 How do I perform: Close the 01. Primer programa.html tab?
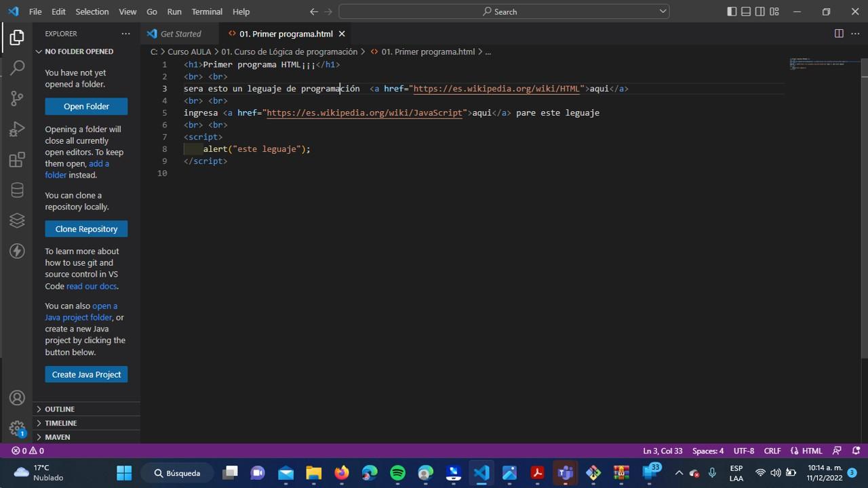[342, 33]
